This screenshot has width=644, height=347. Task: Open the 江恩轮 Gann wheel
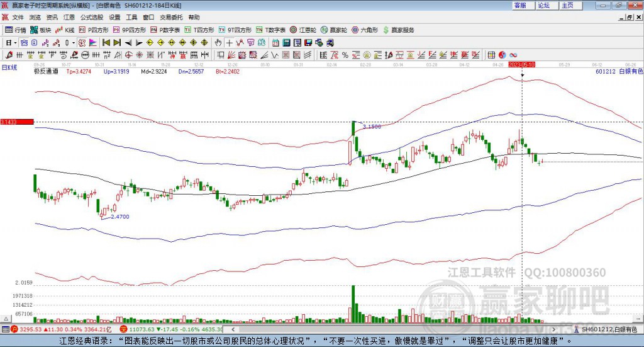coord(303,30)
